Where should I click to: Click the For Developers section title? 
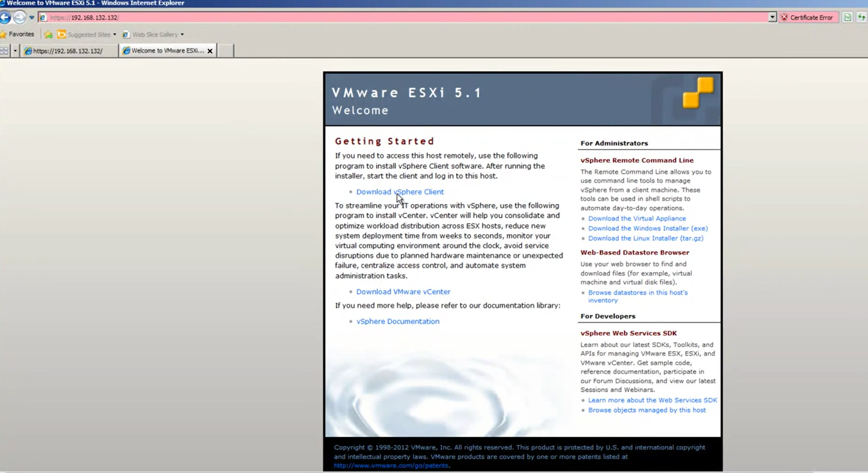tap(608, 316)
